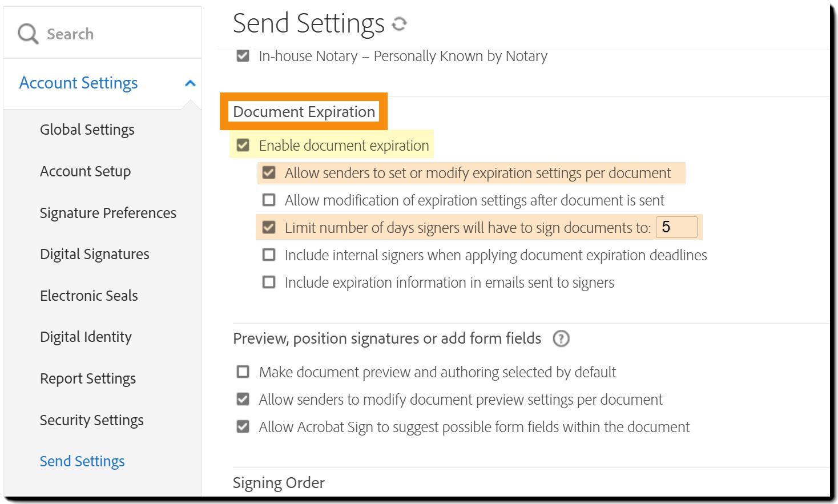Uncheck Allow Acrobat Sign to suggest form fields
The image size is (838, 504).
coord(243,427)
